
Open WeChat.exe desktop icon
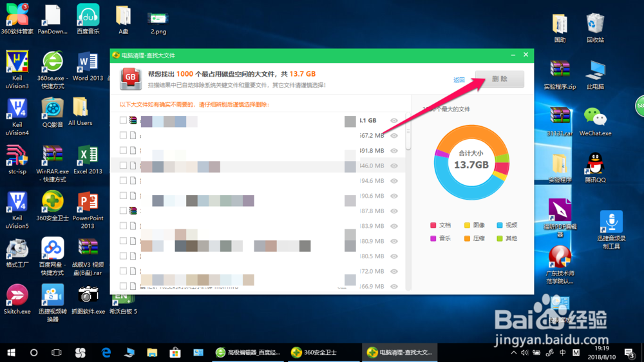(595, 121)
